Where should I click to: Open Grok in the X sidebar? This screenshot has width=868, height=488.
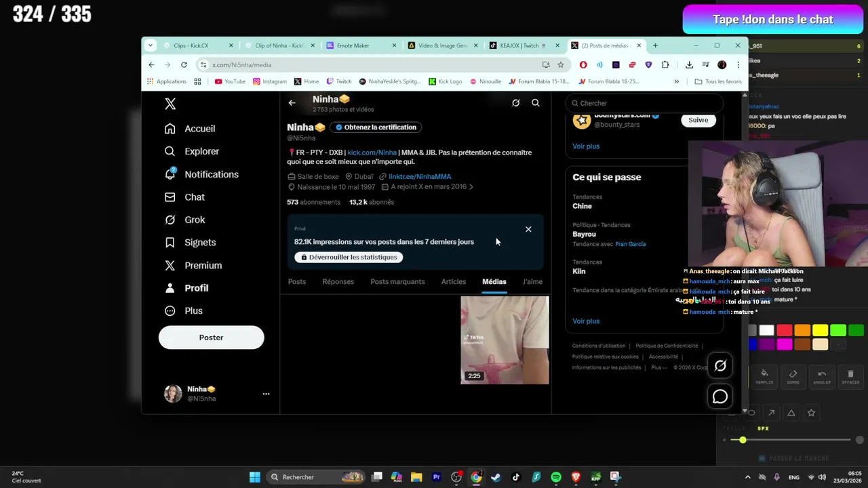(x=185, y=220)
